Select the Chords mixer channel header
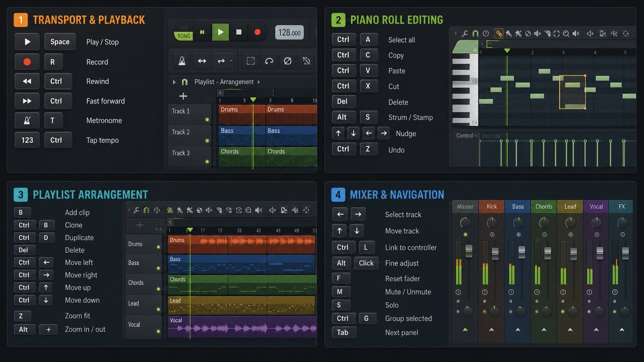 pos(544,207)
